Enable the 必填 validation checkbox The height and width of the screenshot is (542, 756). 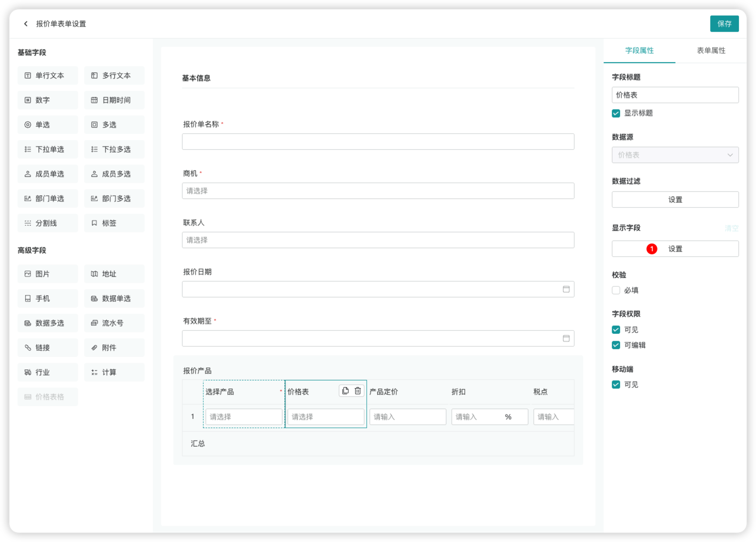pos(616,290)
